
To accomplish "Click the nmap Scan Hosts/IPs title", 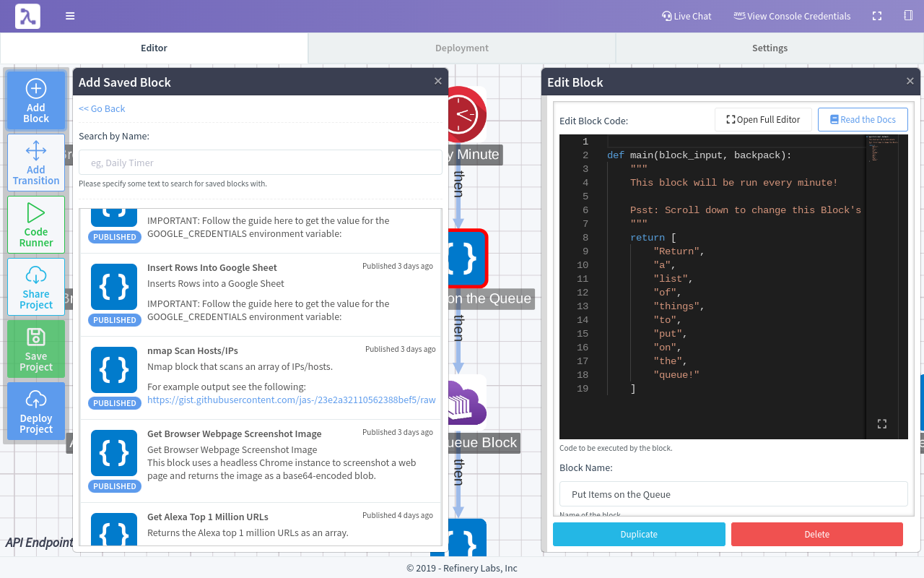I will [193, 350].
